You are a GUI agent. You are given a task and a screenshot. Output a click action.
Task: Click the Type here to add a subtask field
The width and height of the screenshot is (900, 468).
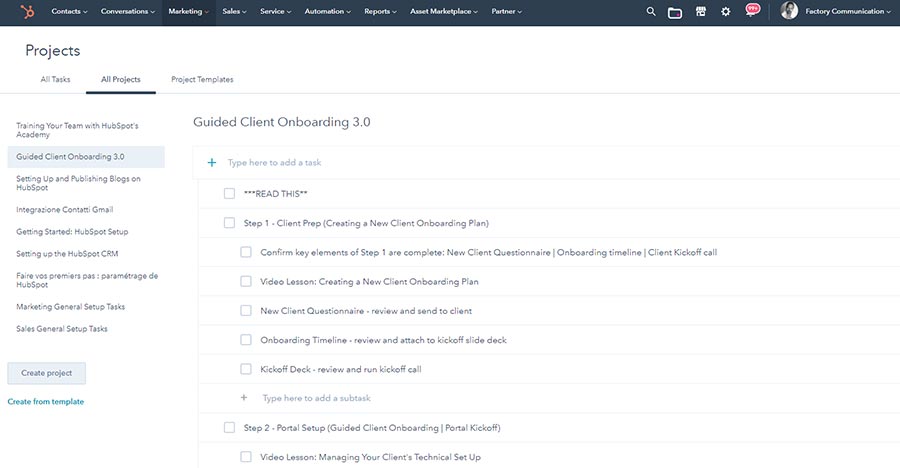click(317, 397)
